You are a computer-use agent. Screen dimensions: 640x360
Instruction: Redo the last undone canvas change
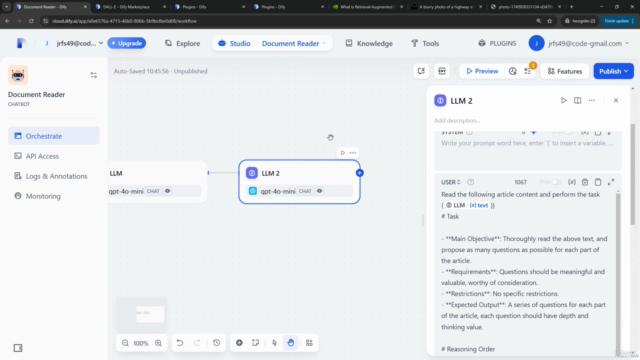(x=197, y=343)
